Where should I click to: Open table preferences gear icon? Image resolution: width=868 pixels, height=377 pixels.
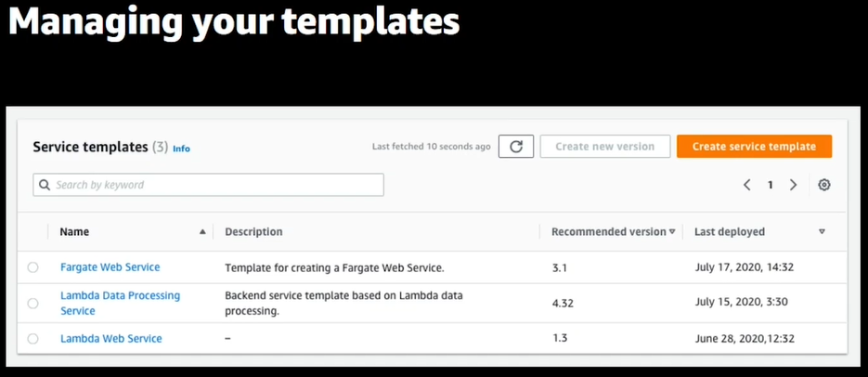[824, 185]
